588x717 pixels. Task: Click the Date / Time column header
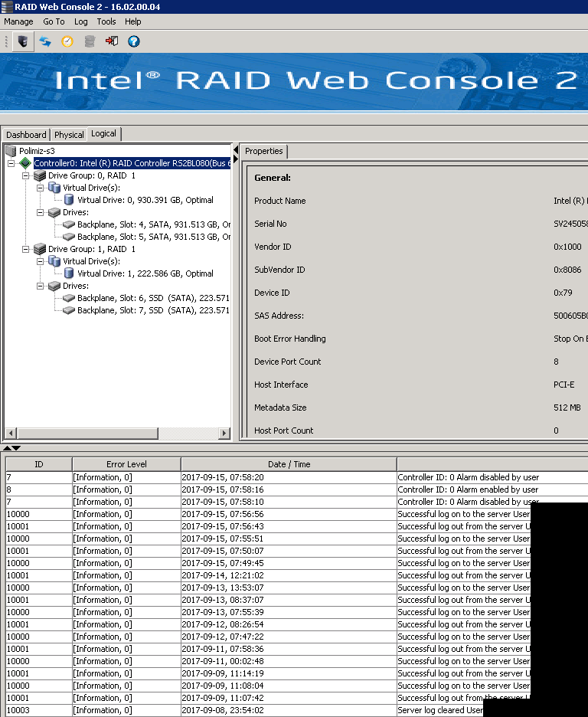click(x=289, y=464)
